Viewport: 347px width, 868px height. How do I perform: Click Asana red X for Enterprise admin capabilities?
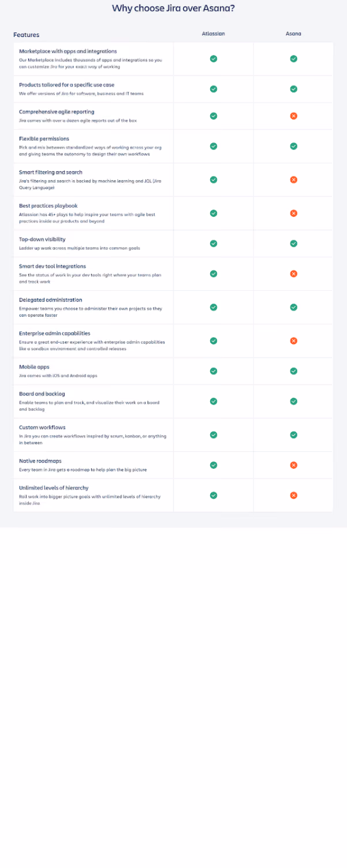pyautogui.click(x=293, y=341)
